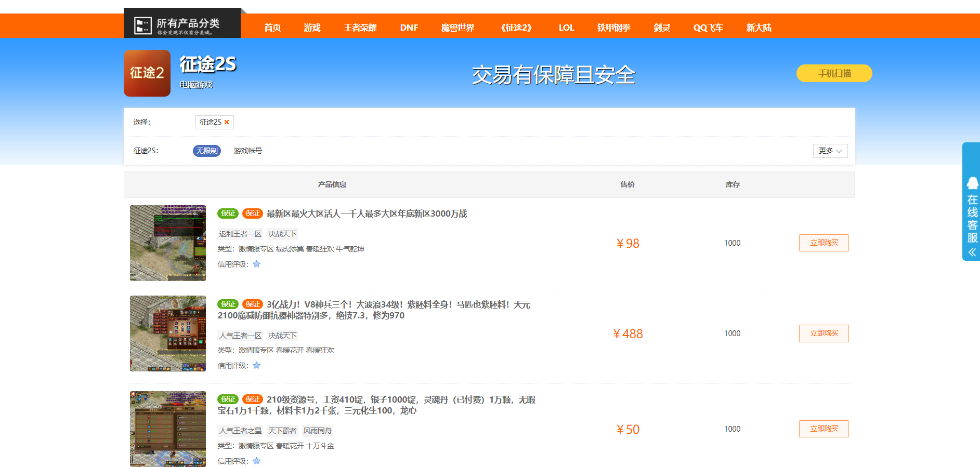Image resolution: width=980 pixels, height=467 pixels.
Task: Select the 无限制 filter option
Action: pos(207,151)
